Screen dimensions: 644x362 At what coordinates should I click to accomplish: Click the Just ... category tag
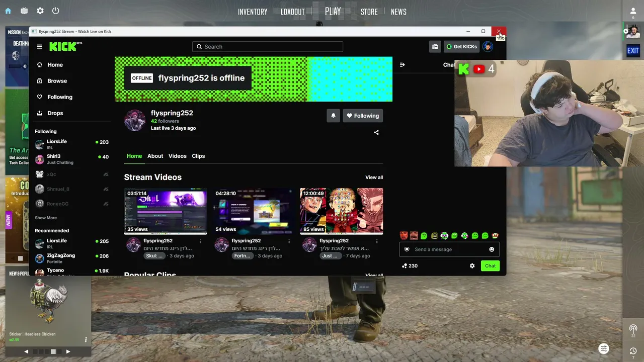[330, 256]
